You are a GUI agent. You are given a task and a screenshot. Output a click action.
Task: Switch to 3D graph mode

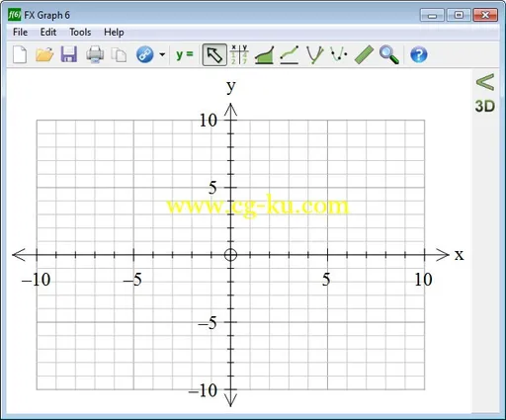point(485,106)
